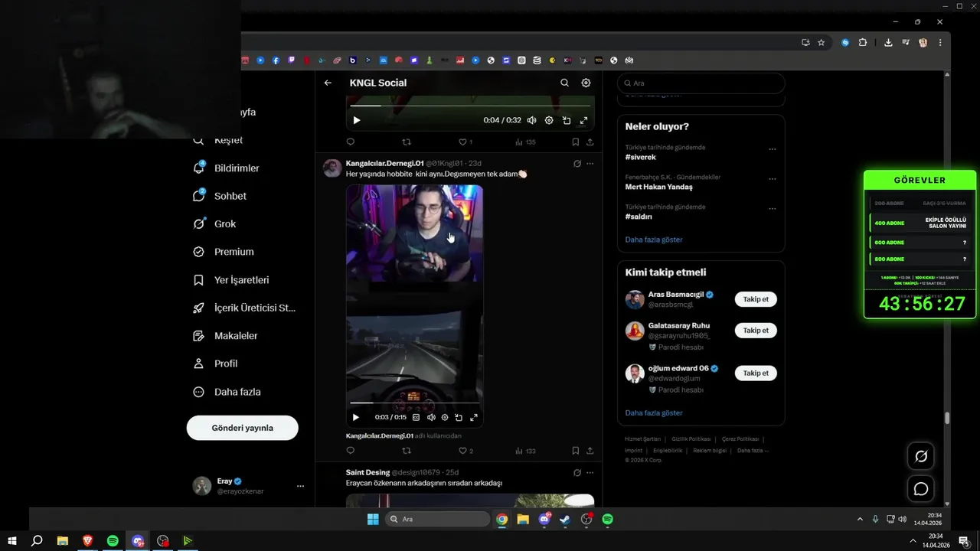980x551 pixels.
Task: Open Steam in the inner taskbar
Action: pos(565,519)
